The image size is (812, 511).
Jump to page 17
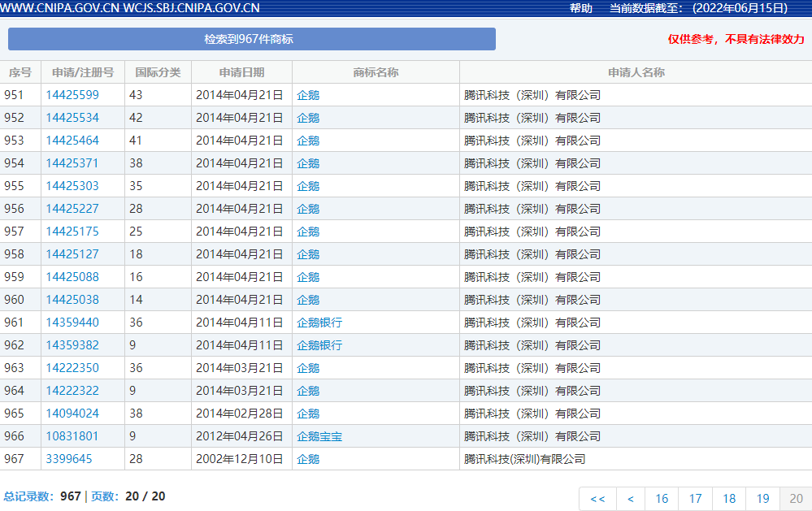[x=696, y=499]
